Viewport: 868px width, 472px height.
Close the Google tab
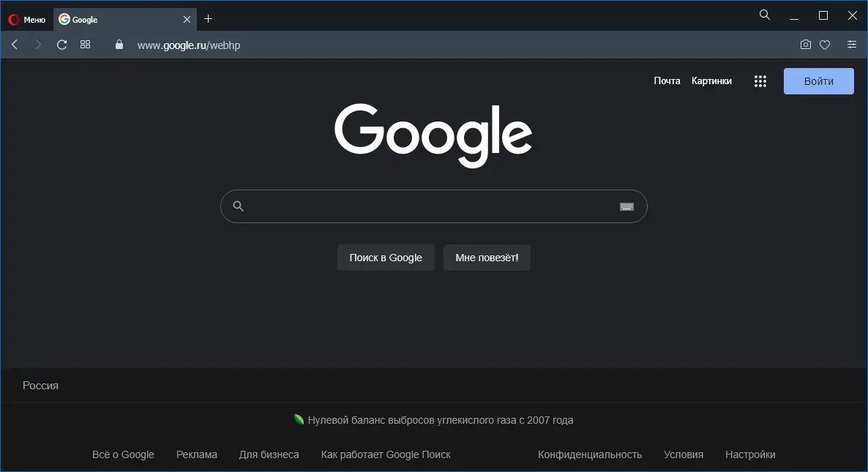[187, 19]
